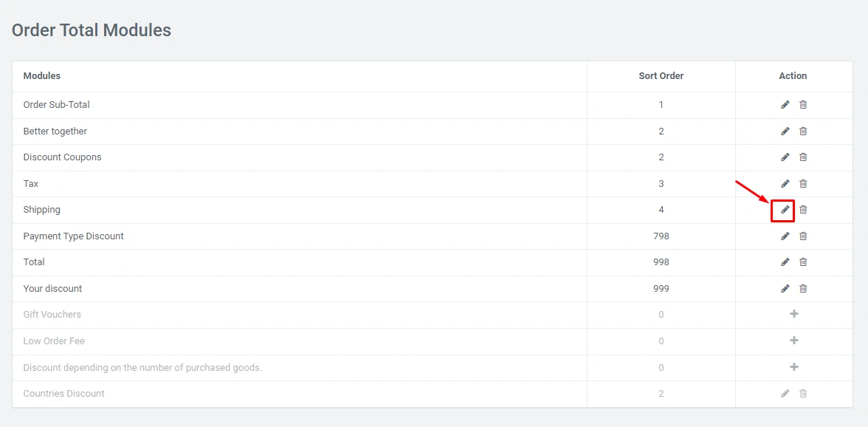
Task: Edit the Shipping module settings
Action: [x=785, y=210]
